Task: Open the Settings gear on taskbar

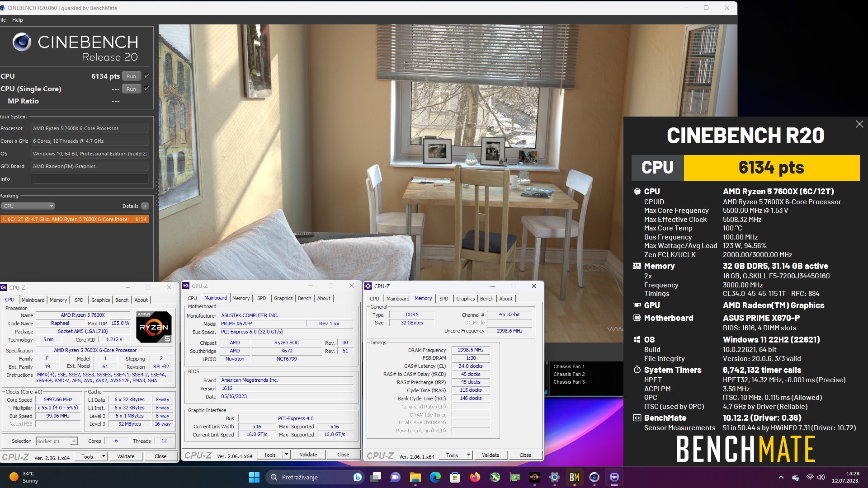Action: 555,477
